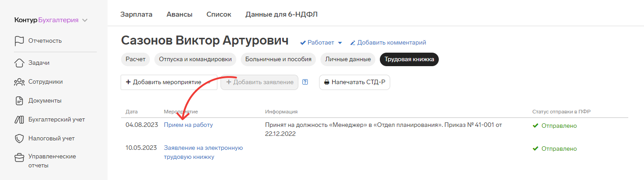Click the house icon for Задачи
Image resolution: width=644 pixels, height=180 pixels.
click(19, 63)
